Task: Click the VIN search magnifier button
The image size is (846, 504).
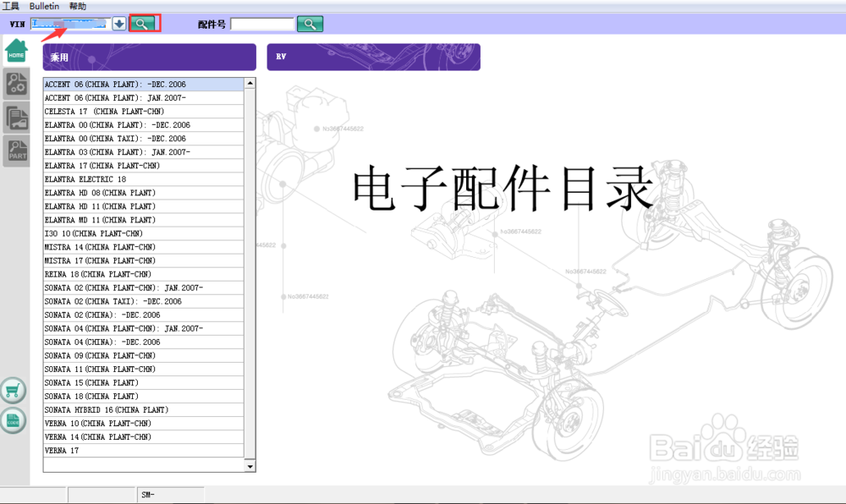Action: point(142,24)
